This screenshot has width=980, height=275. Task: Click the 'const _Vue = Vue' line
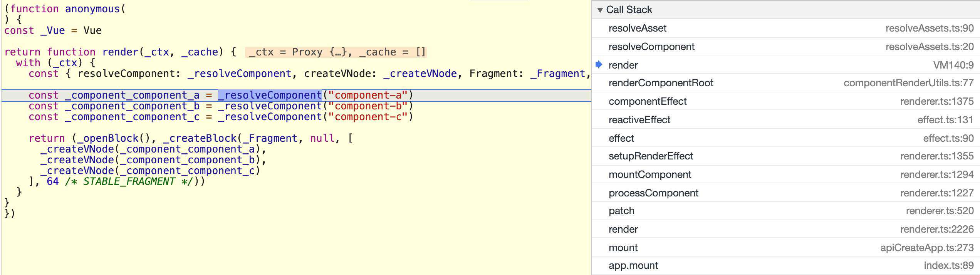[53, 30]
